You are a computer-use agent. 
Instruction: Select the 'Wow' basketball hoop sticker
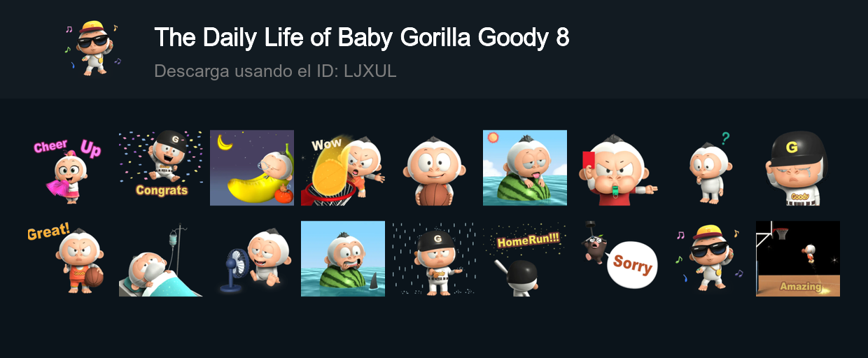pyautogui.click(x=343, y=168)
